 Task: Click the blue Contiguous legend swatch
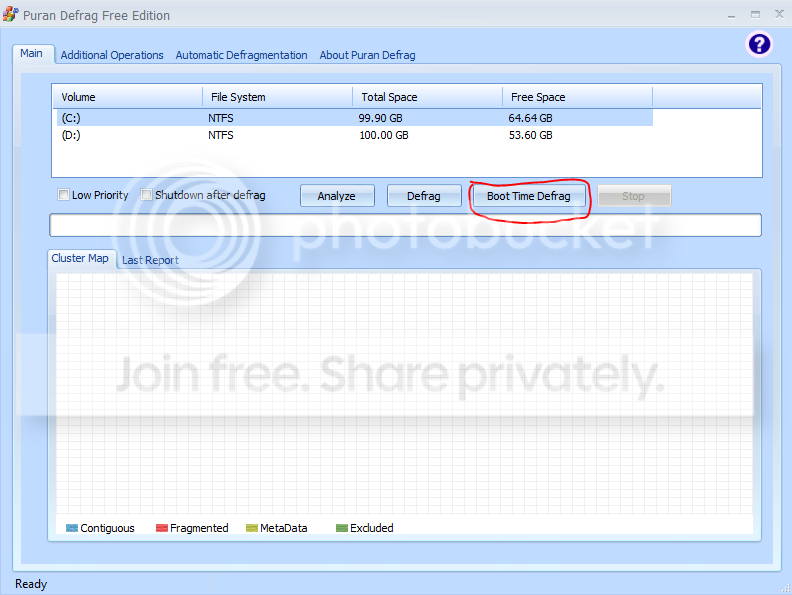[72, 528]
